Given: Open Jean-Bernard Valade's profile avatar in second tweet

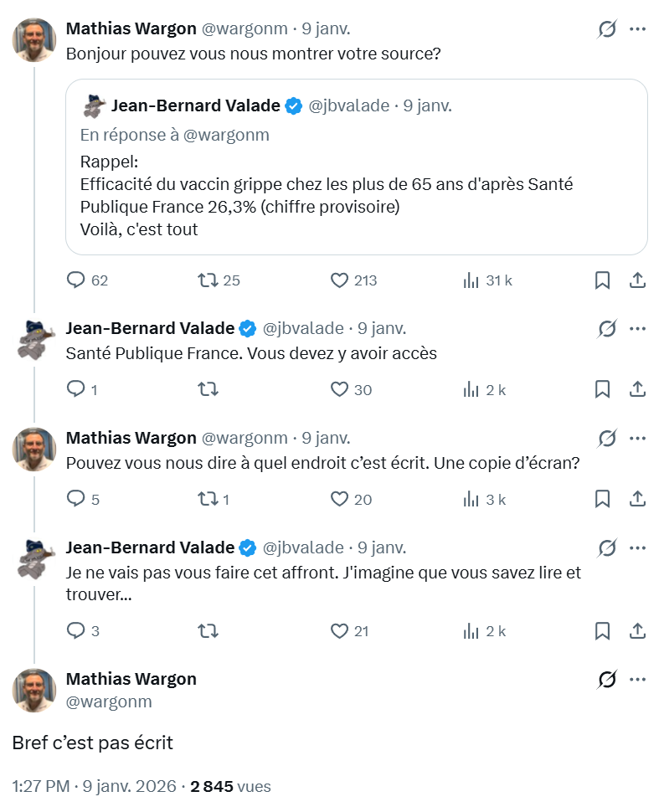Looking at the screenshot, I should (x=35, y=338).
